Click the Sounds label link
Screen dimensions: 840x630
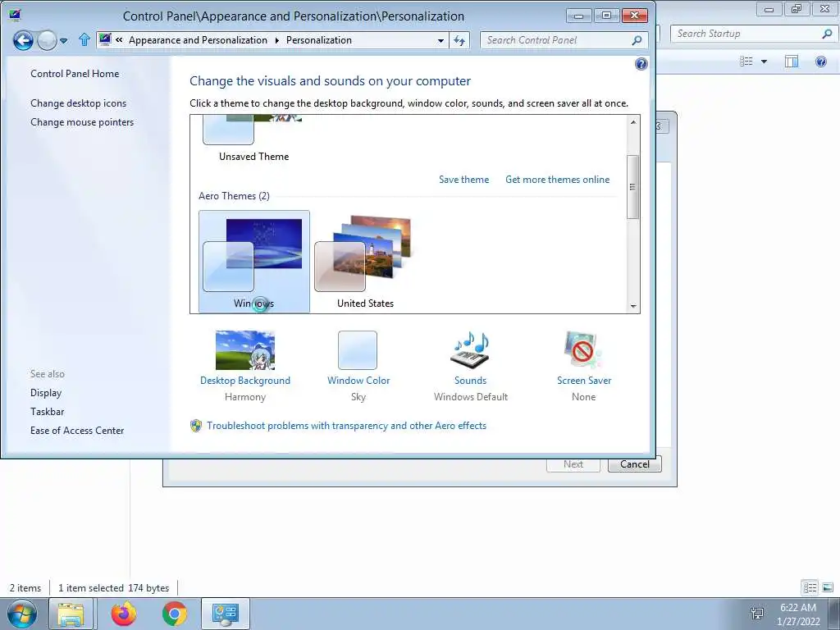pos(470,381)
